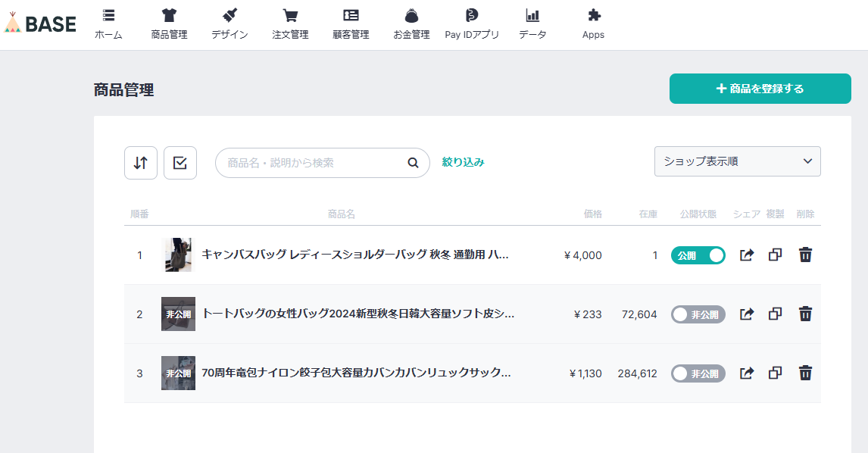Screen dimensions: 868x453
Task: Click the ¥233 price cell
Action: (x=588, y=314)
